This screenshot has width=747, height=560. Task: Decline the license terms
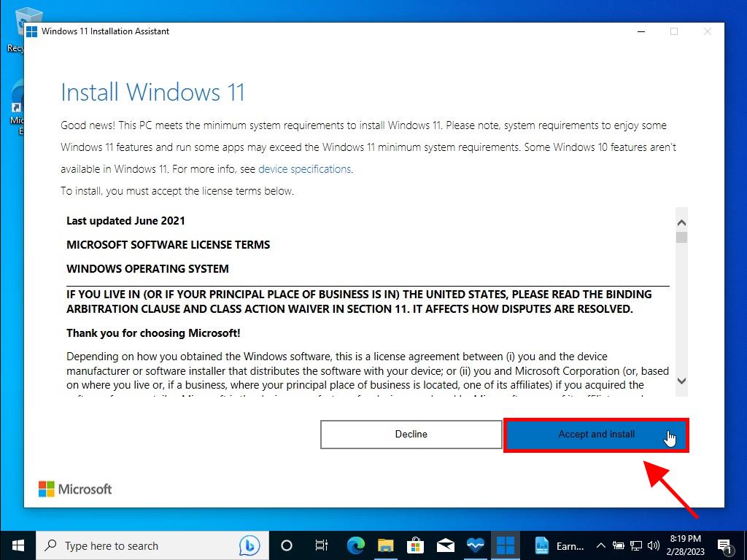coord(411,435)
